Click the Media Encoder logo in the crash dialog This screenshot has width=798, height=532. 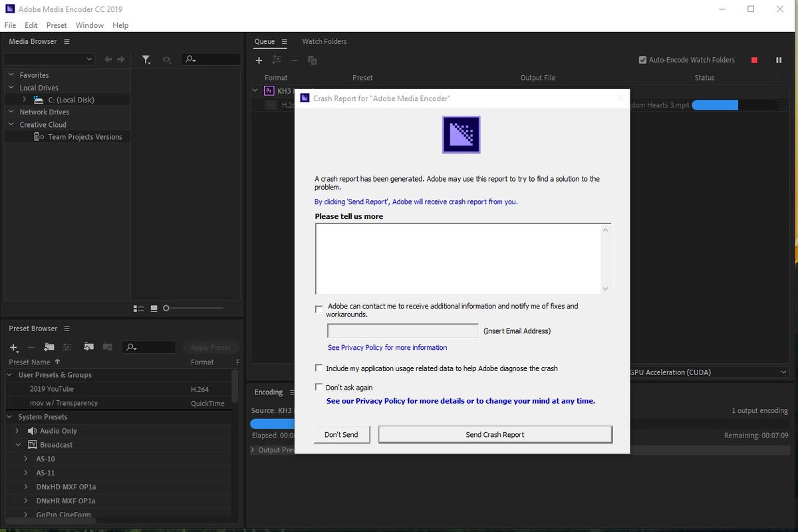462,135
